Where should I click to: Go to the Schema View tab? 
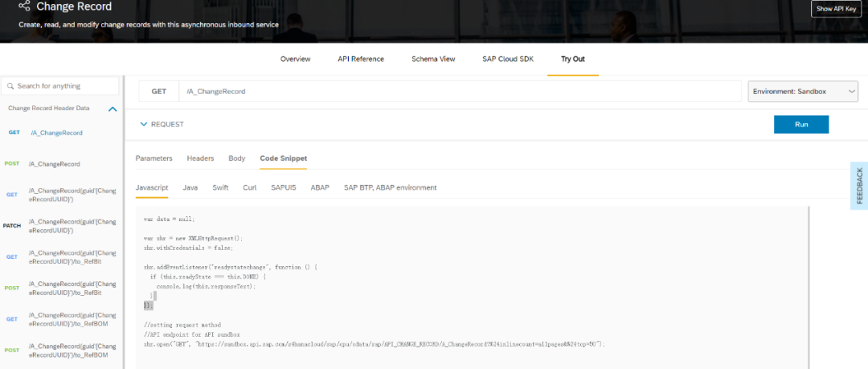pos(433,59)
